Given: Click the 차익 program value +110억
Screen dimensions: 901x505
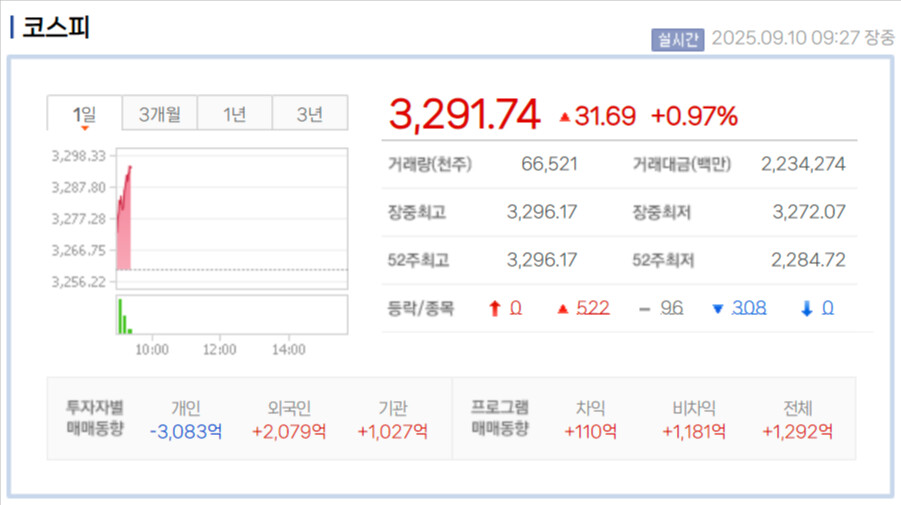Looking at the screenshot, I should point(590,431).
